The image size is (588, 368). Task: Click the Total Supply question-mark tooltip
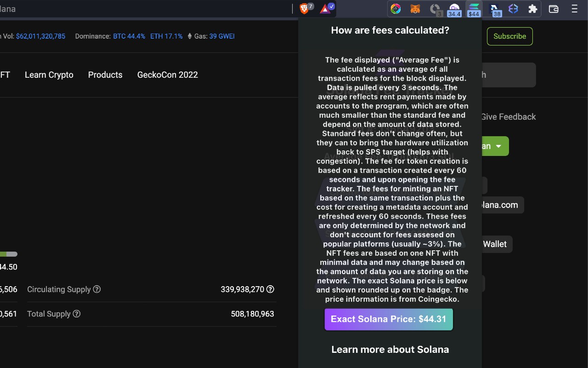76,314
